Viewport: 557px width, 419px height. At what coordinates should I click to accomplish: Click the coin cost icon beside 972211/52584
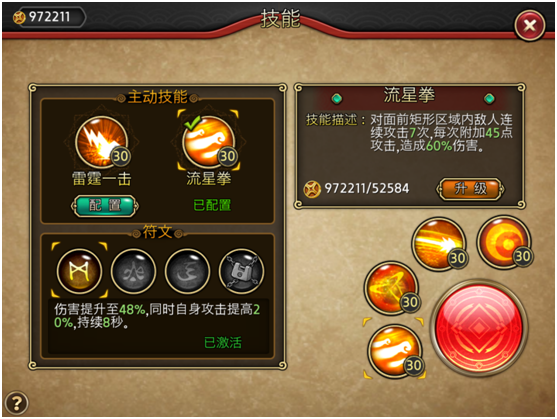pyautogui.click(x=312, y=189)
